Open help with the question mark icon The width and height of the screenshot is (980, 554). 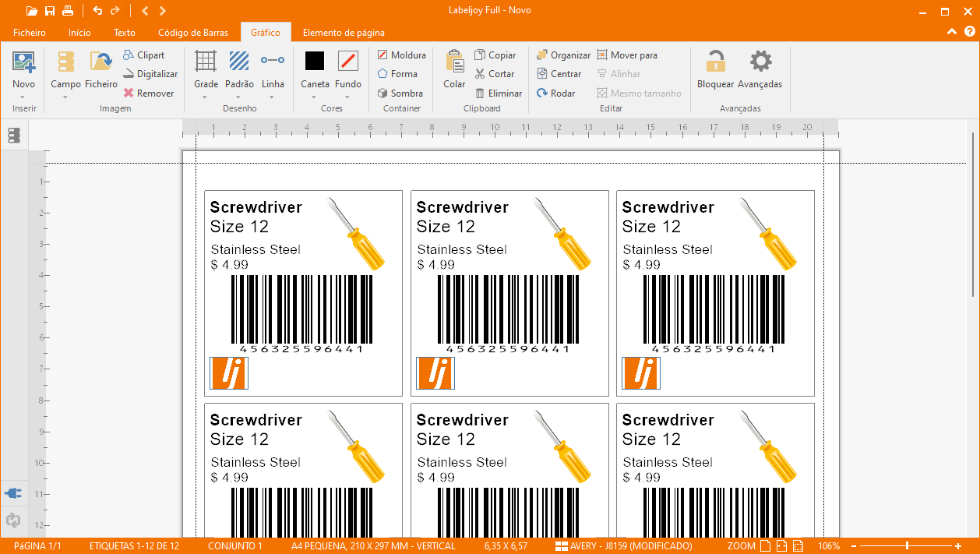(969, 32)
